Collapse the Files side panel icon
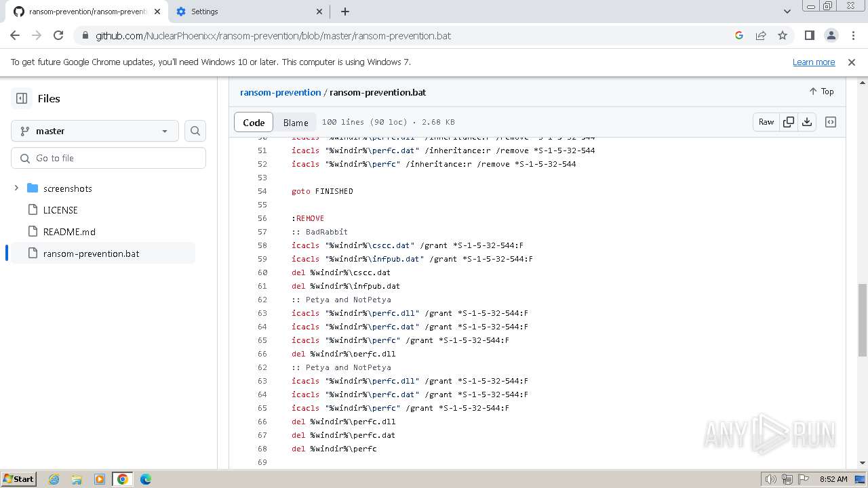 (x=22, y=98)
